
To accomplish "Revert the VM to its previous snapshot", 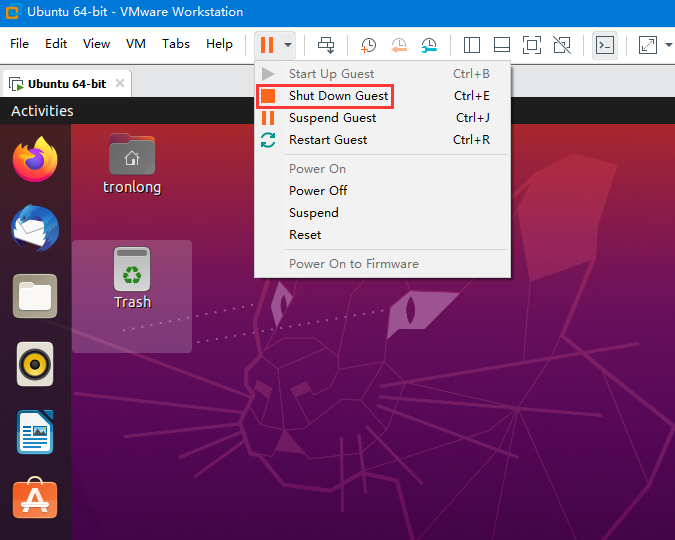I will (399, 45).
